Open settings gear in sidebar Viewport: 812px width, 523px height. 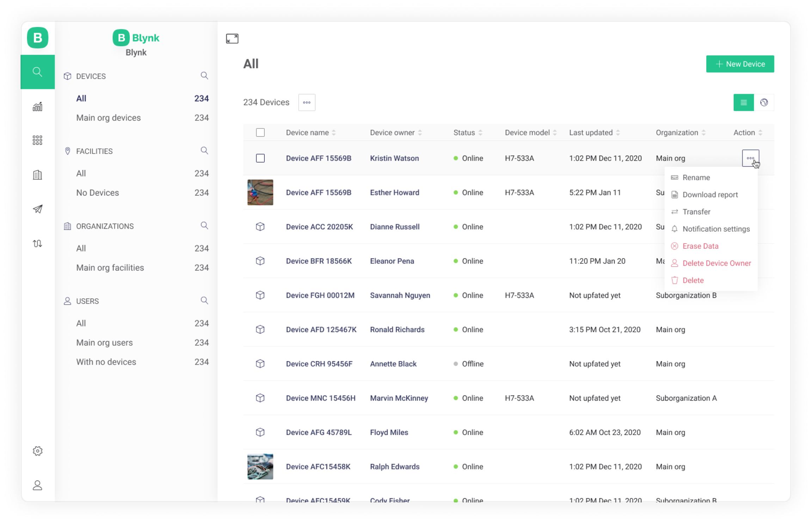[37, 451]
